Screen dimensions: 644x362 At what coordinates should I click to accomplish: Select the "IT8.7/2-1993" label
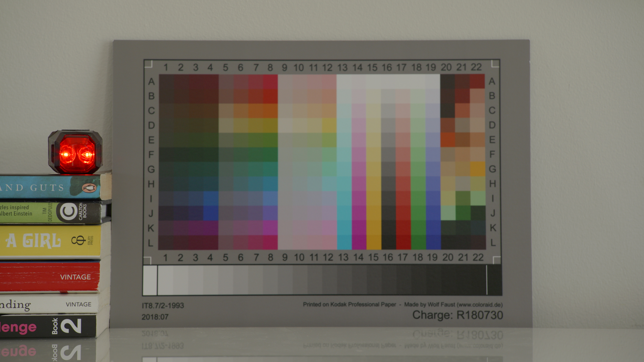point(163,306)
